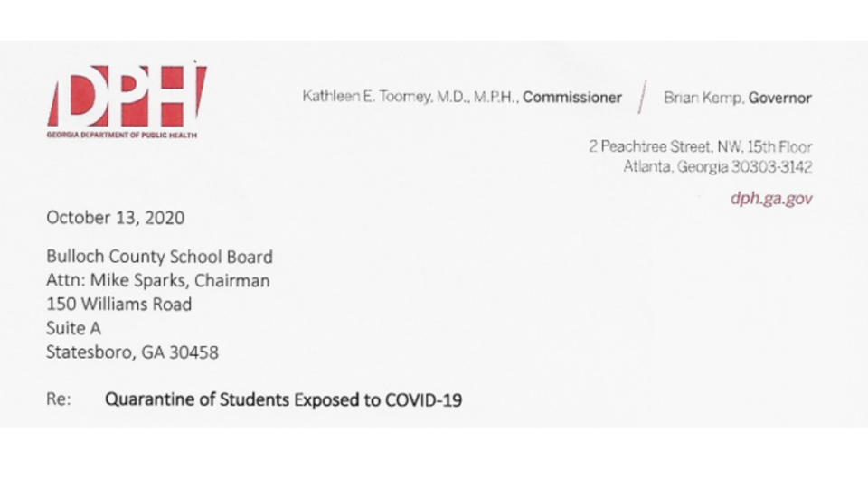868x488 pixels.
Task: Click Bulloch County School Board recipient line
Action: (159, 257)
